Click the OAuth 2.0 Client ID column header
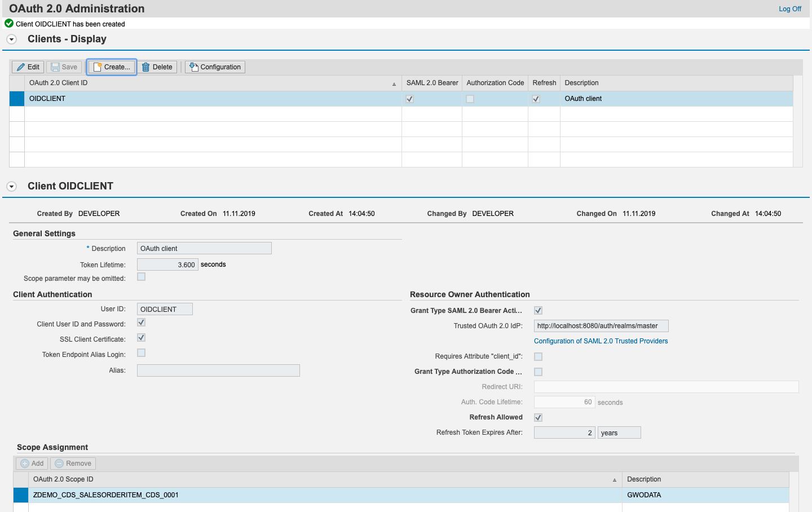The image size is (812, 512). (x=213, y=83)
